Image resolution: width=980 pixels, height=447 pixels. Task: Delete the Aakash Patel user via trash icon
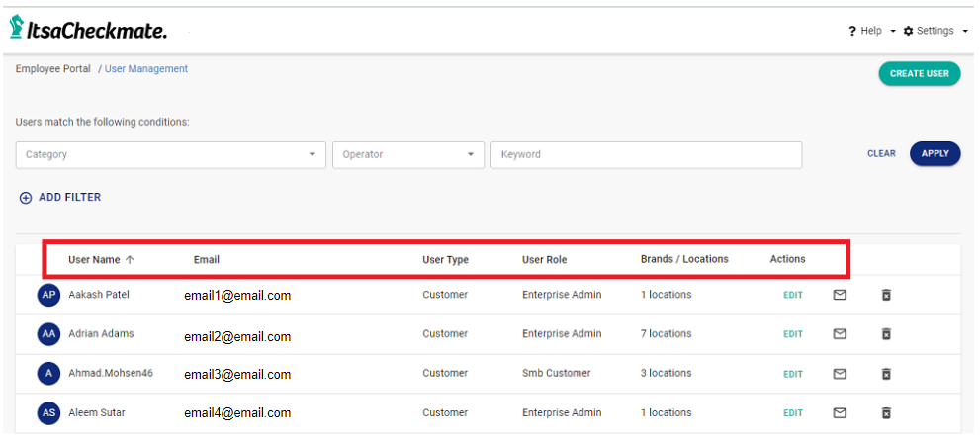(x=886, y=295)
